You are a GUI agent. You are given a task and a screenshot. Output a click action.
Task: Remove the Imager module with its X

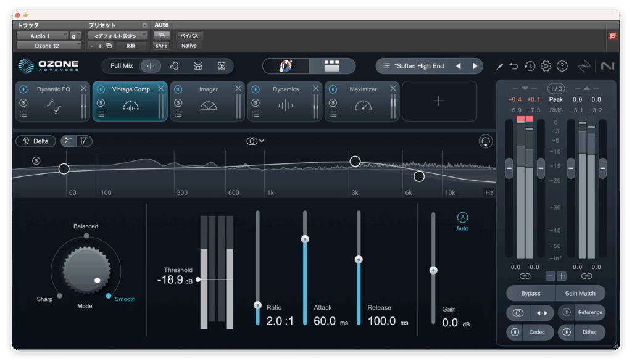pyautogui.click(x=238, y=89)
